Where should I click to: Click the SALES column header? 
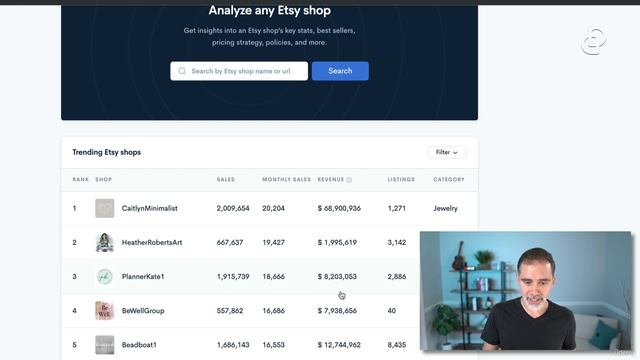click(x=226, y=180)
